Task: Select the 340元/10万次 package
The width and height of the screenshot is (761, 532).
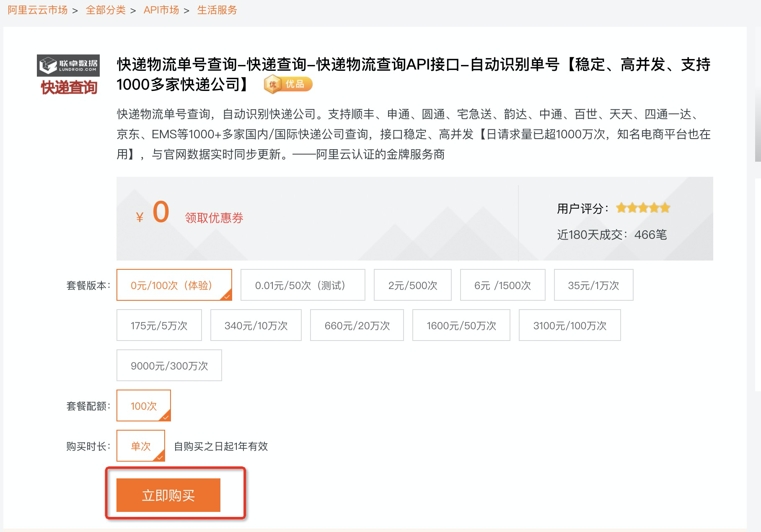Action: [x=256, y=325]
